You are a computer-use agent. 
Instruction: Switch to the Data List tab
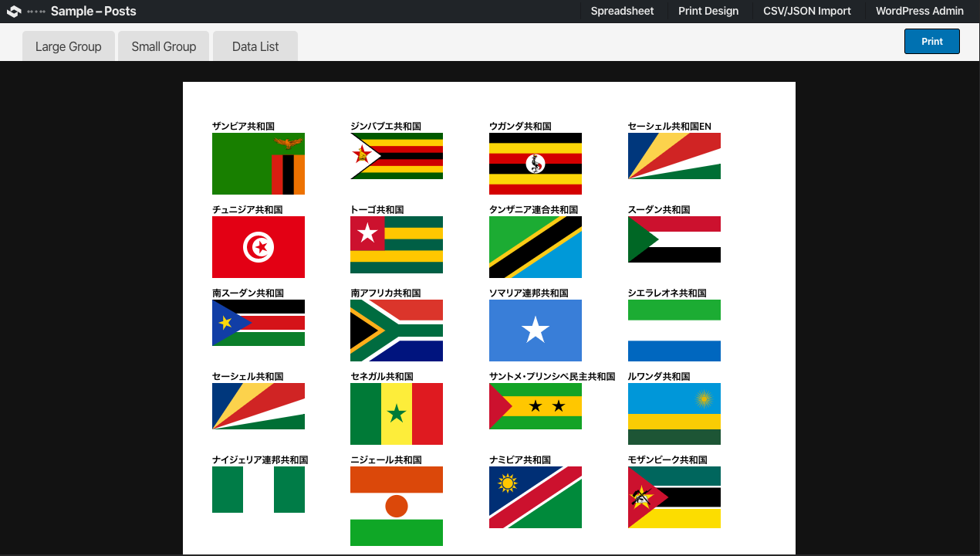(255, 46)
